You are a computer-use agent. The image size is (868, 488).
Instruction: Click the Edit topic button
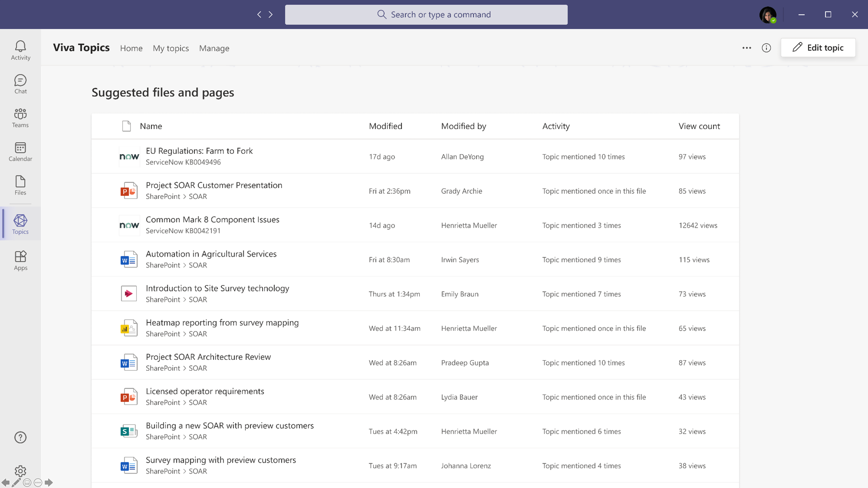click(818, 47)
